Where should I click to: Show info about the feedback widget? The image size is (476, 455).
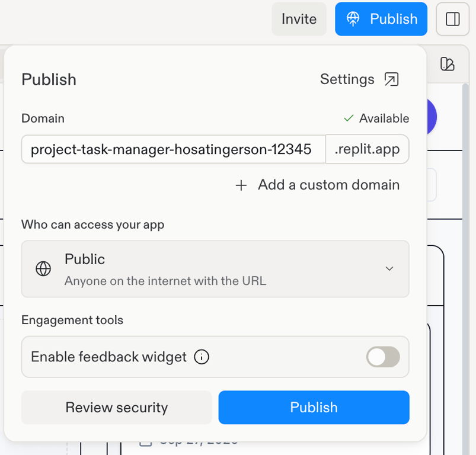(x=202, y=357)
